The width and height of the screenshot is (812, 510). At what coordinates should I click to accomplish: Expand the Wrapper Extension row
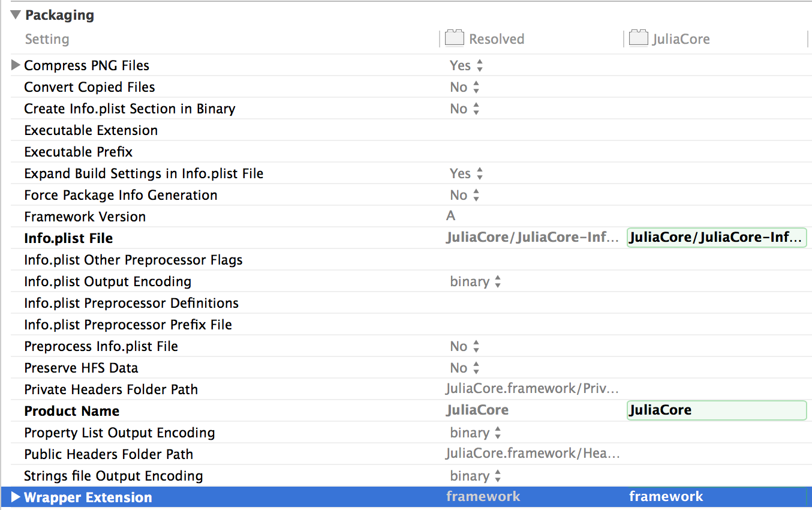[x=16, y=497]
